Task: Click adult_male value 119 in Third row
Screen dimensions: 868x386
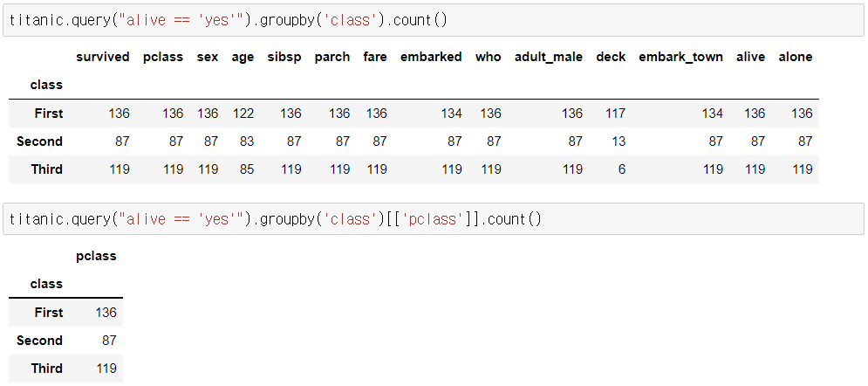Action: (x=572, y=169)
